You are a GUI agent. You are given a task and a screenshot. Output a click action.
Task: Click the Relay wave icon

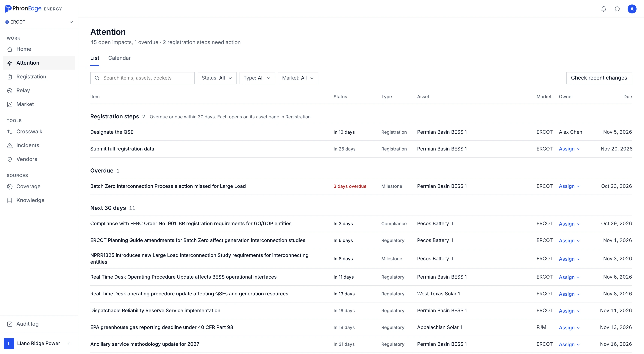(x=10, y=91)
